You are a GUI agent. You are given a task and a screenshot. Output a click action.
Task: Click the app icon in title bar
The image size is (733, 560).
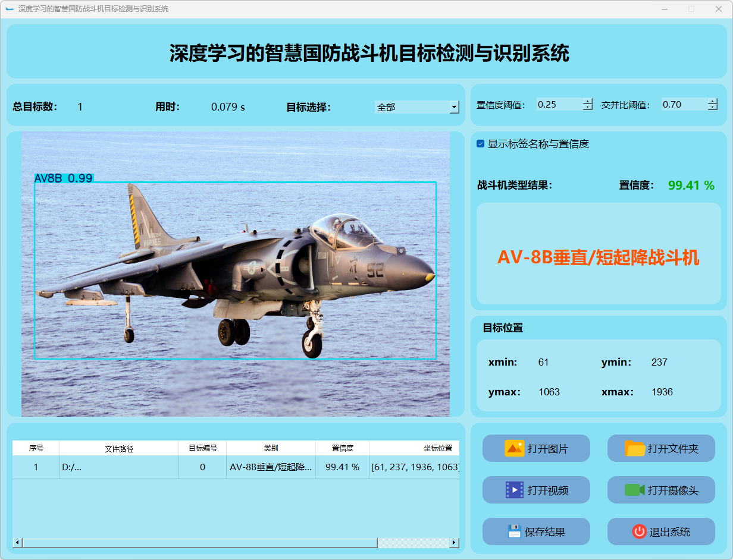pos(10,9)
